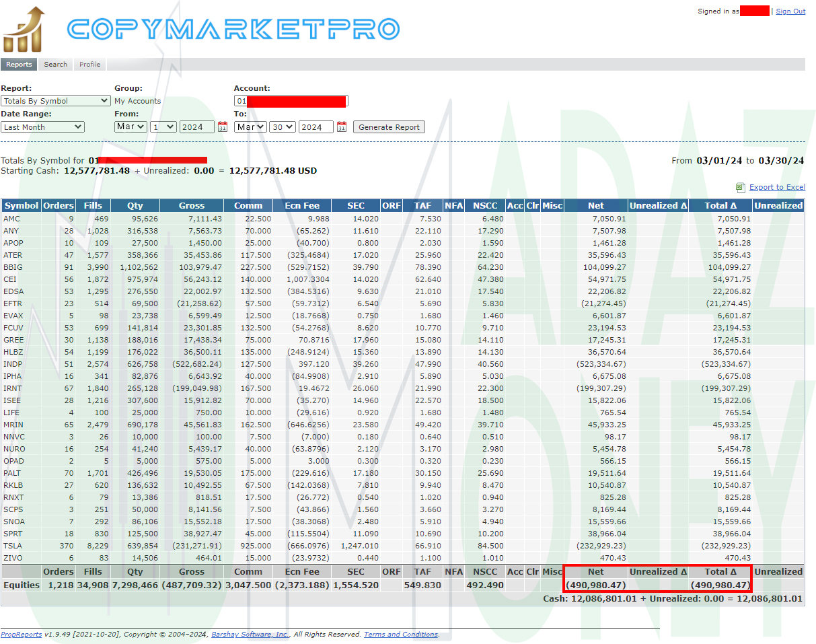Sort by the Qty column header
This screenshot has width=816, height=644.
click(135, 206)
